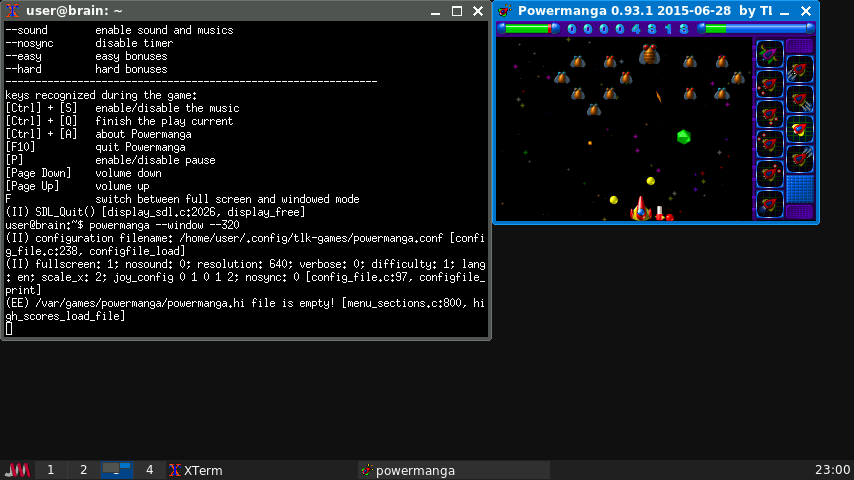Switch to workspace 4 in the pager
The image size is (854, 480).
pyautogui.click(x=150, y=470)
